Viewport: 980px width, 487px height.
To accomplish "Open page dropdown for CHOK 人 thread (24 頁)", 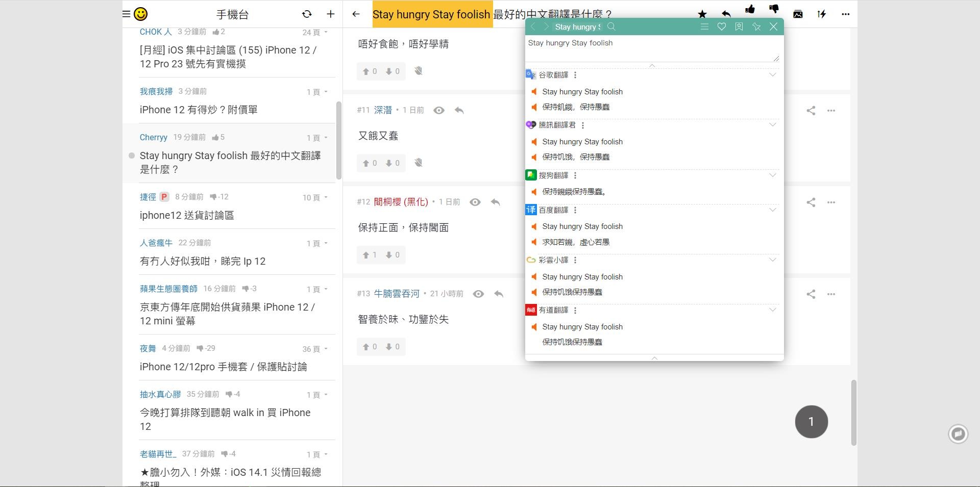I will [x=315, y=32].
